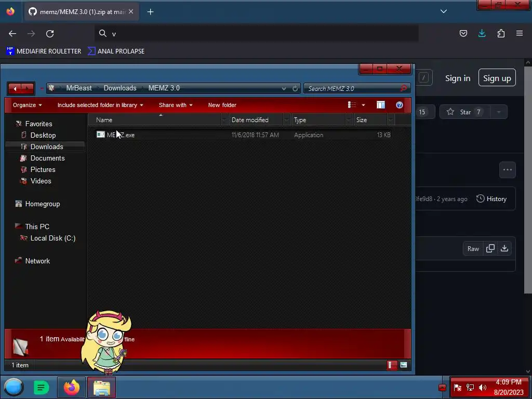Open the Size column filter dropdown
This screenshot has height=399, width=532.
tap(391, 120)
